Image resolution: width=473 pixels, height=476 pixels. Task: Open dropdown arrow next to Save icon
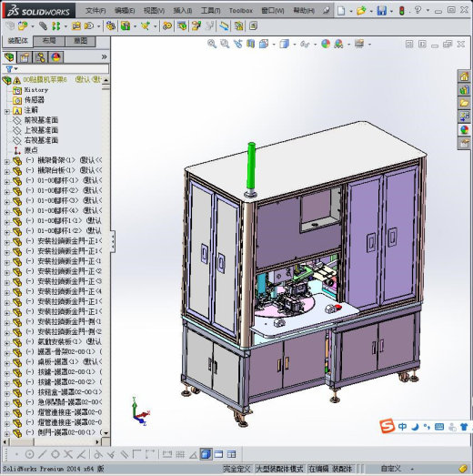[391, 12]
